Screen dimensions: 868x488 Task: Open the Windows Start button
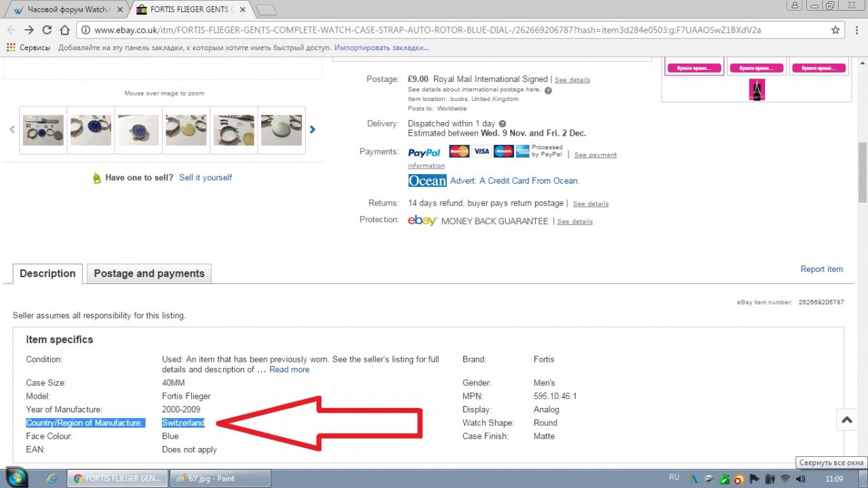pyautogui.click(x=15, y=477)
